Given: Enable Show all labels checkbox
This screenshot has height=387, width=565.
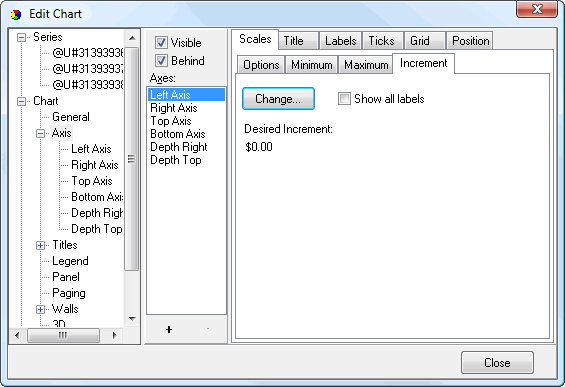Looking at the screenshot, I should coord(344,98).
